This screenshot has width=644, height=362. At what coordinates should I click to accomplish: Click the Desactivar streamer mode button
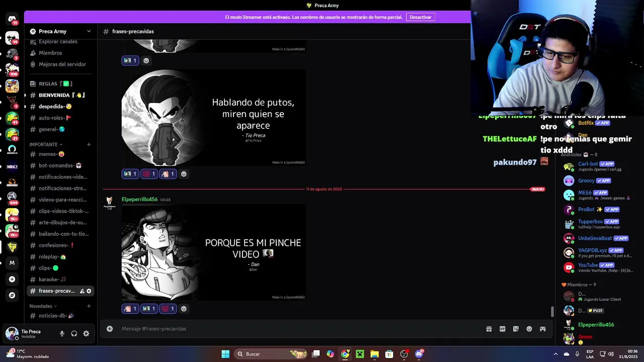click(x=420, y=17)
